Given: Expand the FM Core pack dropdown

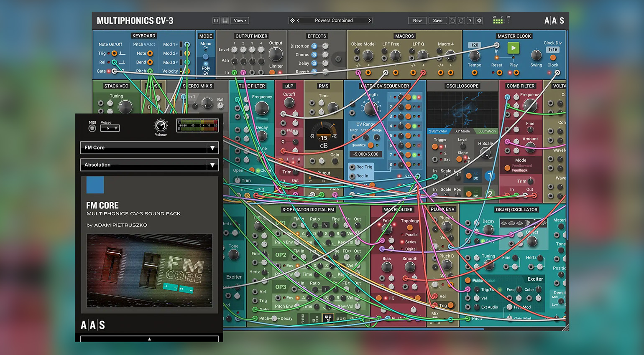Looking at the screenshot, I should (x=212, y=148).
